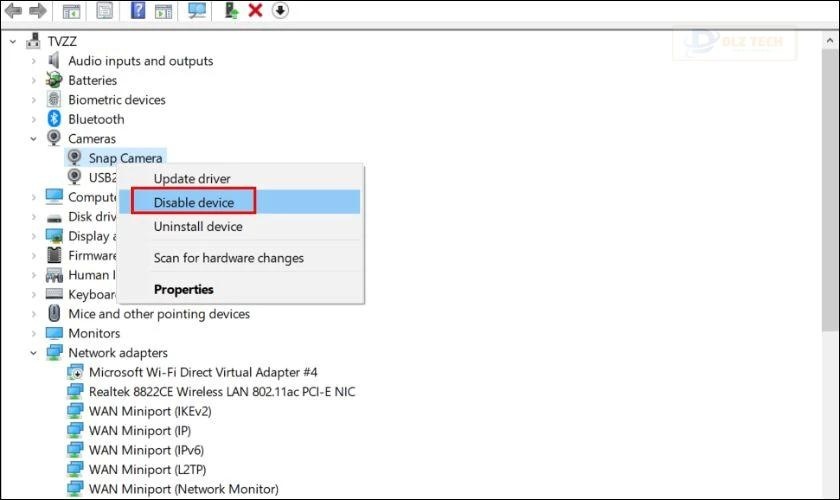Select the Monitors tree item
Screen dimensions: 840x500
pyautogui.click(x=94, y=333)
